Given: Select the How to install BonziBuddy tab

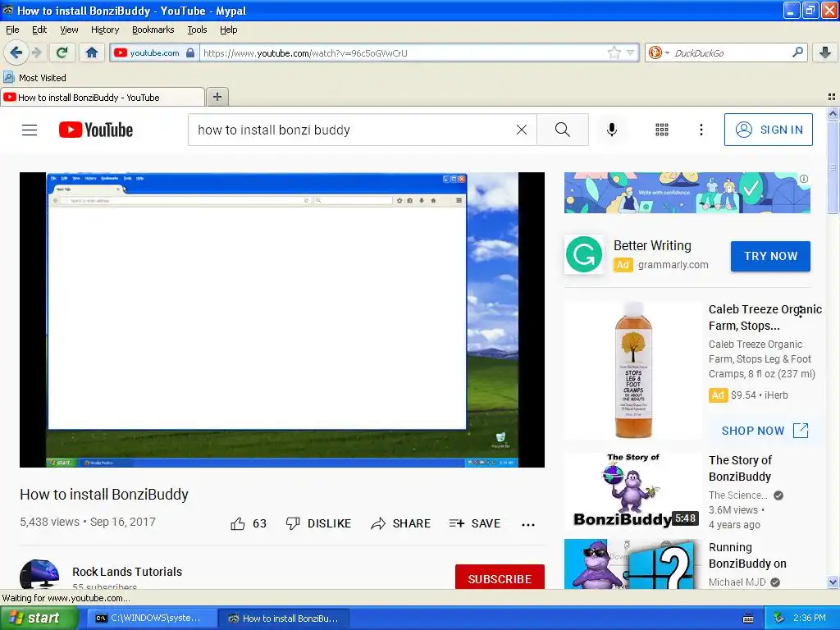Looking at the screenshot, I should click(103, 97).
